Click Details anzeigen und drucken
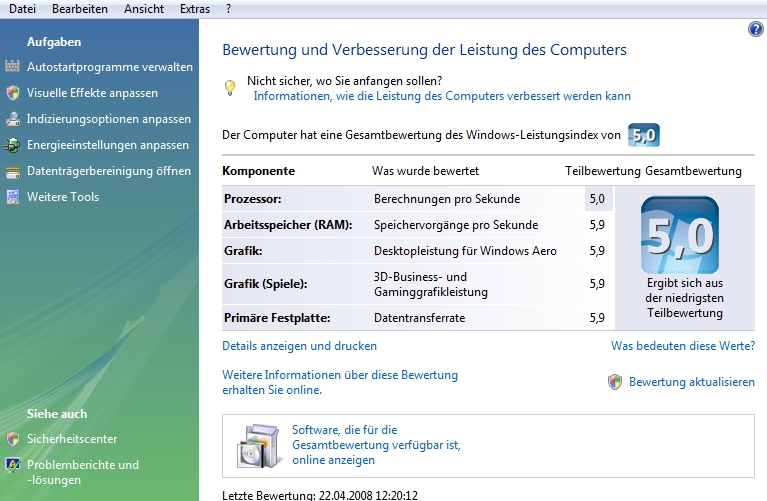 (299, 346)
